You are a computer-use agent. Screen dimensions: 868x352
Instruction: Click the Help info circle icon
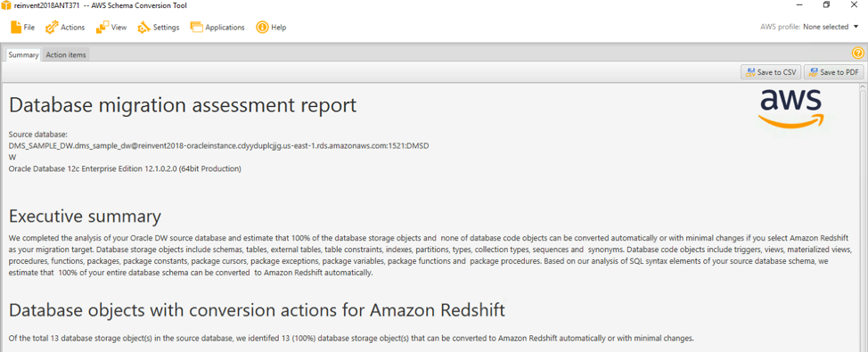tap(262, 27)
